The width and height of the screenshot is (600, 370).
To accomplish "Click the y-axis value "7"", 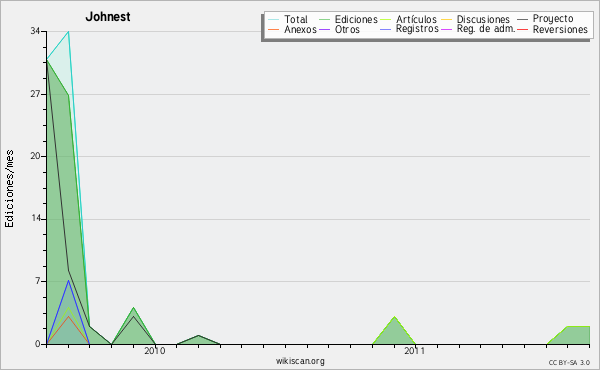I will point(38,281).
